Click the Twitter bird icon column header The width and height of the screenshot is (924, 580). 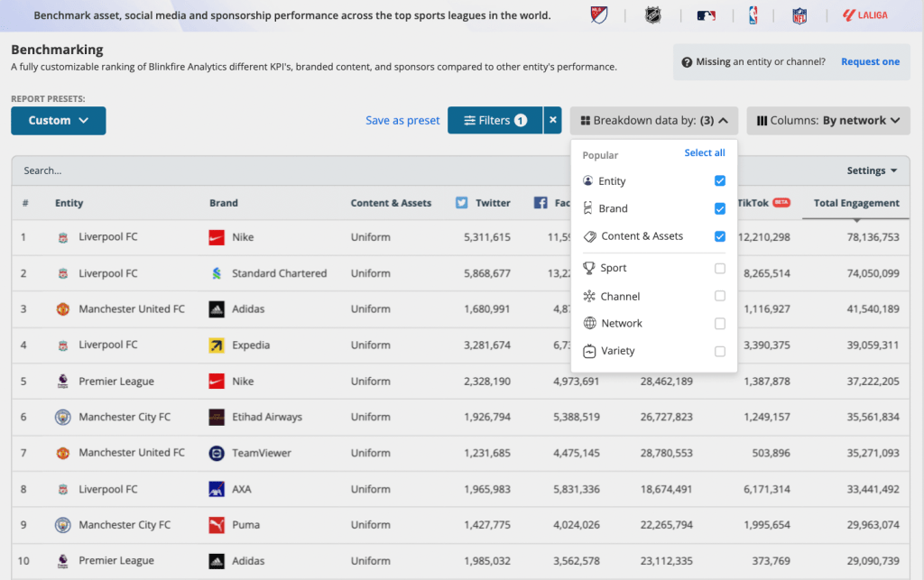pos(462,203)
